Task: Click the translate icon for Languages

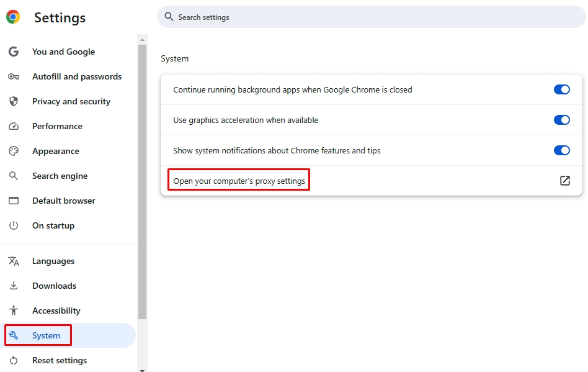Action: tap(14, 261)
